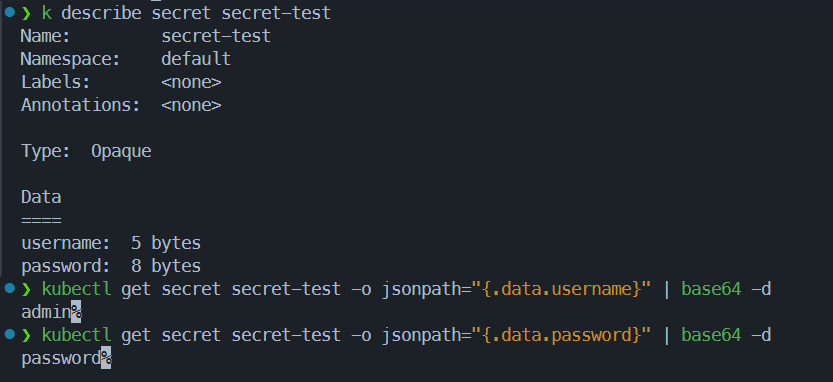Click the prompt arrow before the password kubectl command
This screenshot has width=833, height=382.
click(x=27, y=335)
